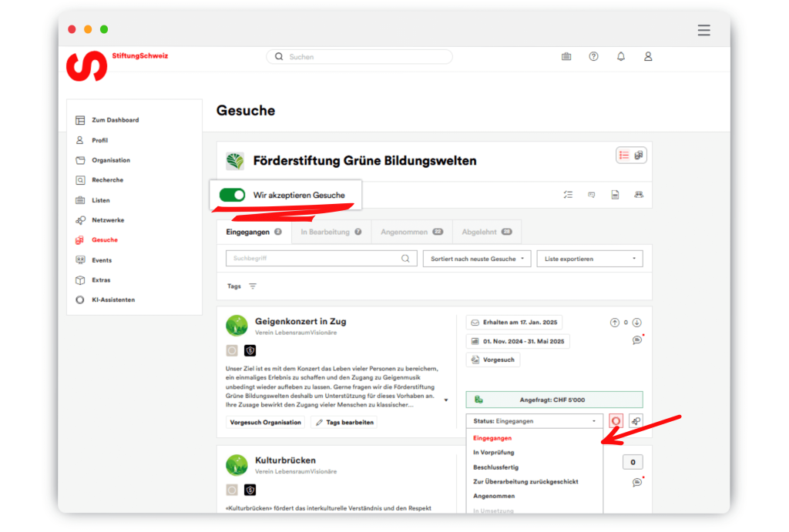Click the notification bell icon
This screenshot has height=532, width=789.
point(621,57)
